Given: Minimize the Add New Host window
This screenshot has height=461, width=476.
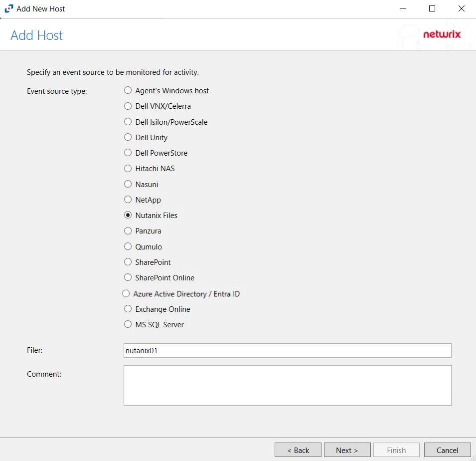Looking at the screenshot, I should tap(403, 8).
